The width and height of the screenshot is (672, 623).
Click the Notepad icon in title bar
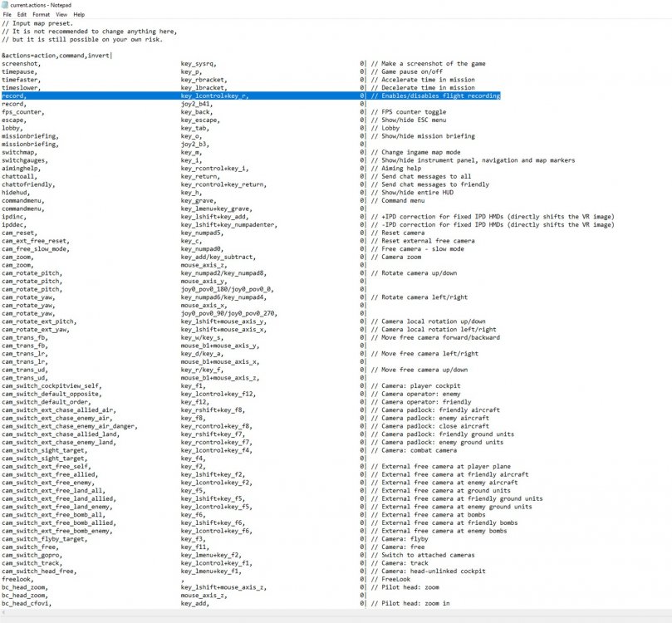pos(5,5)
